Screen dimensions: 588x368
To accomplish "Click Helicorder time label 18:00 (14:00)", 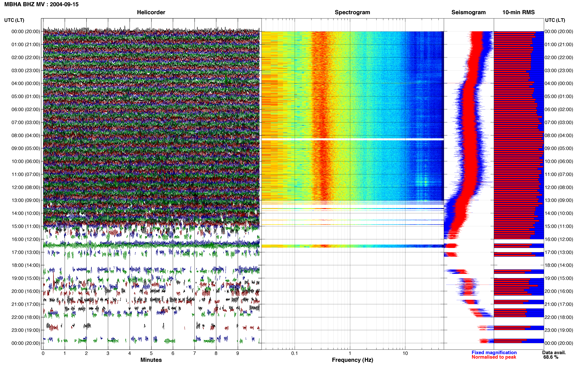I will (x=26, y=265).
